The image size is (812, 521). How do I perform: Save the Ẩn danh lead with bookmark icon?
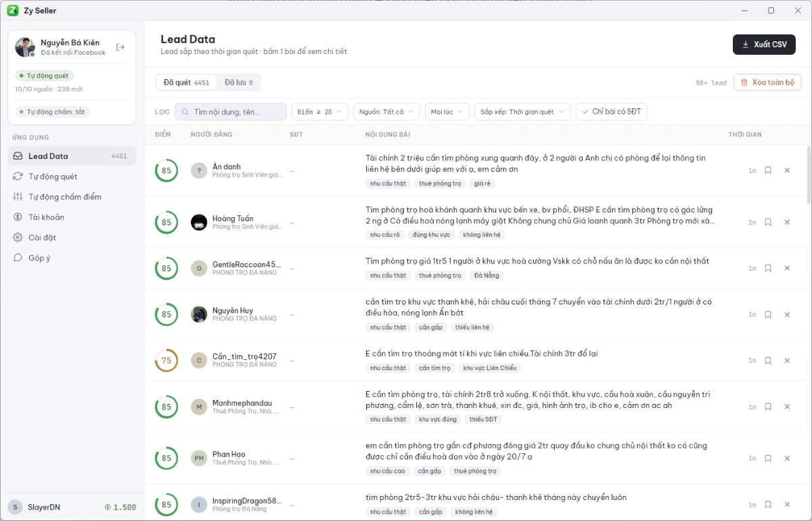pyautogui.click(x=768, y=171)
